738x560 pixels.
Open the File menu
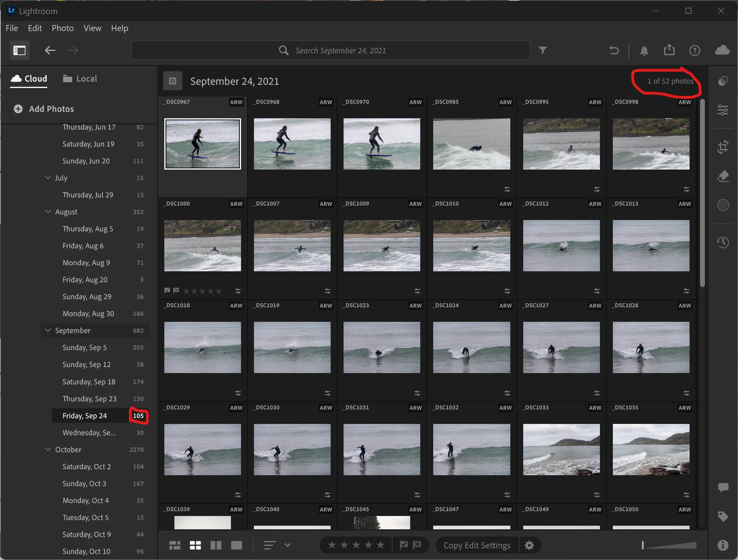coord(12,28)
